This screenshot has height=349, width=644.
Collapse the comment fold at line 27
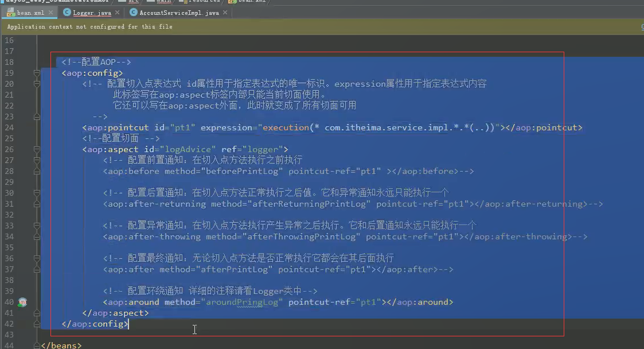pyautogui.click(x=37, y=160)
